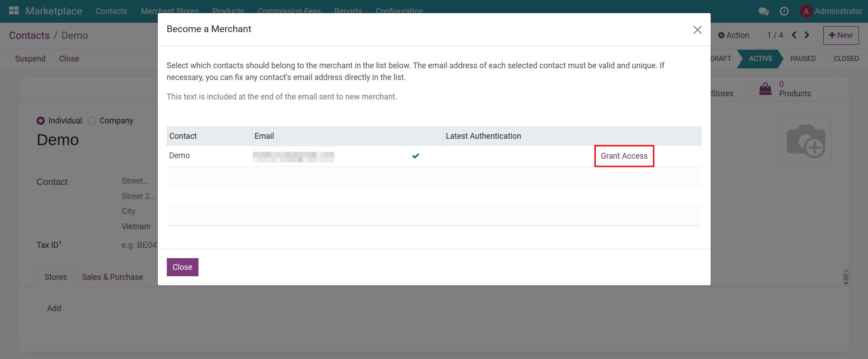Screen dimensions: 868x359
Task: Set status to PAUSED stage
Action: click(x=803, y=59)
